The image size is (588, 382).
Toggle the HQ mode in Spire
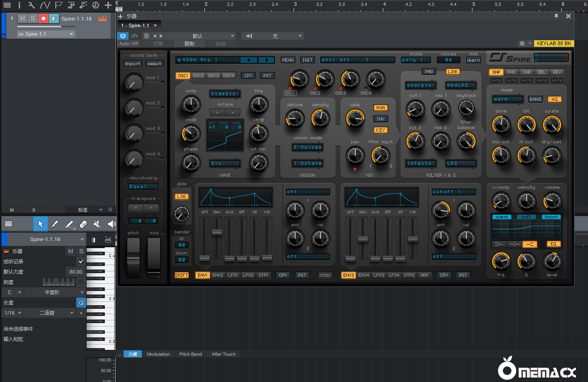click(555, 99)
